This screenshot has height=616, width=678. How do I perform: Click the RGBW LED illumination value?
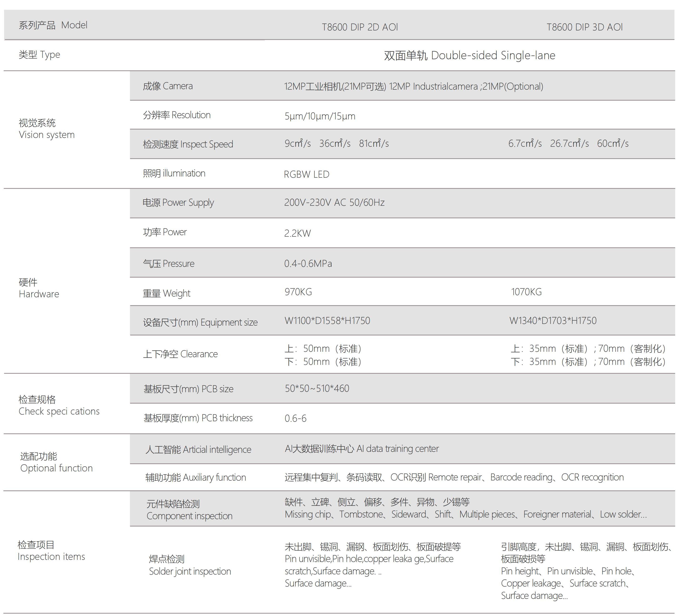click(x=306, y=175)
